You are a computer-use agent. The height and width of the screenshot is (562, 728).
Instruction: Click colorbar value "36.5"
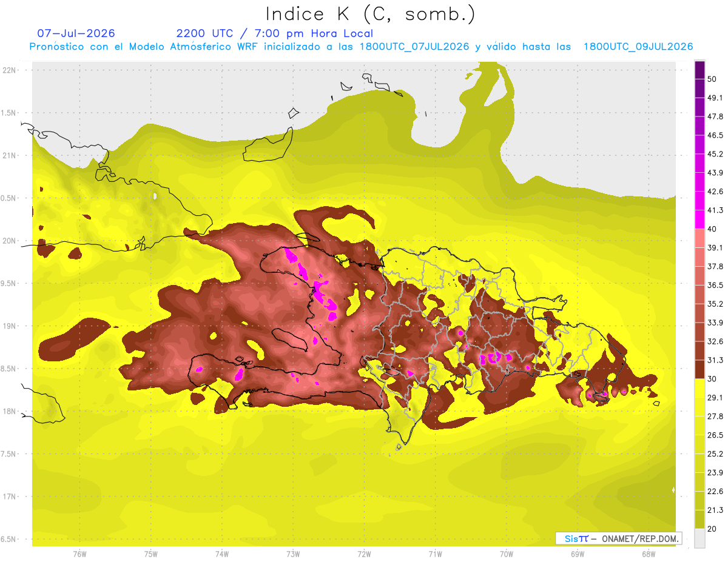pyautogui.click(x=715, y=285)
